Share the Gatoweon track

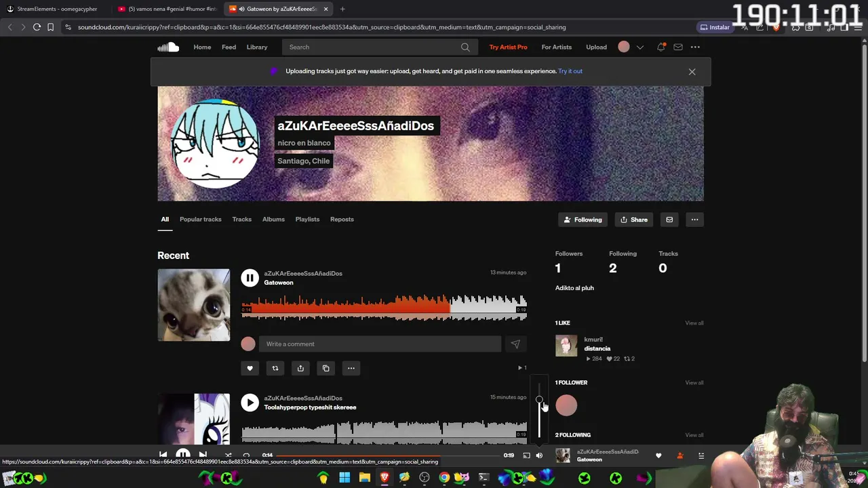(x=300, y=368)
